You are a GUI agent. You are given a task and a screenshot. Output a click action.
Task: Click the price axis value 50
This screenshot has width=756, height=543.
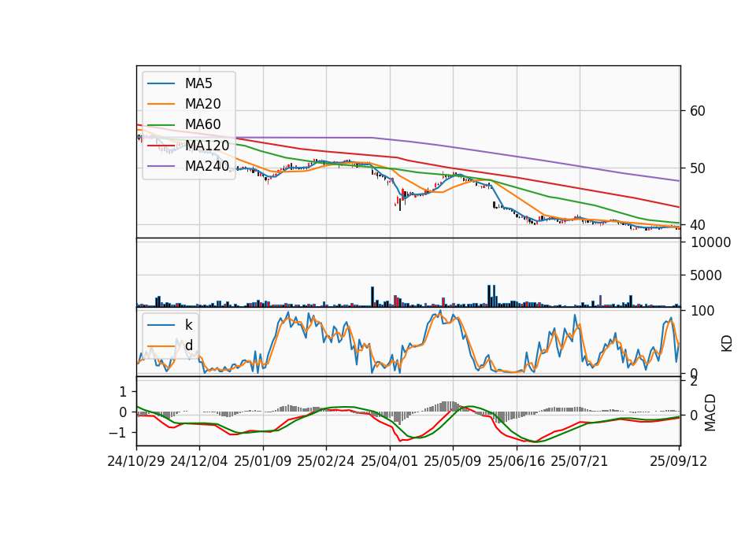[698, 168]
